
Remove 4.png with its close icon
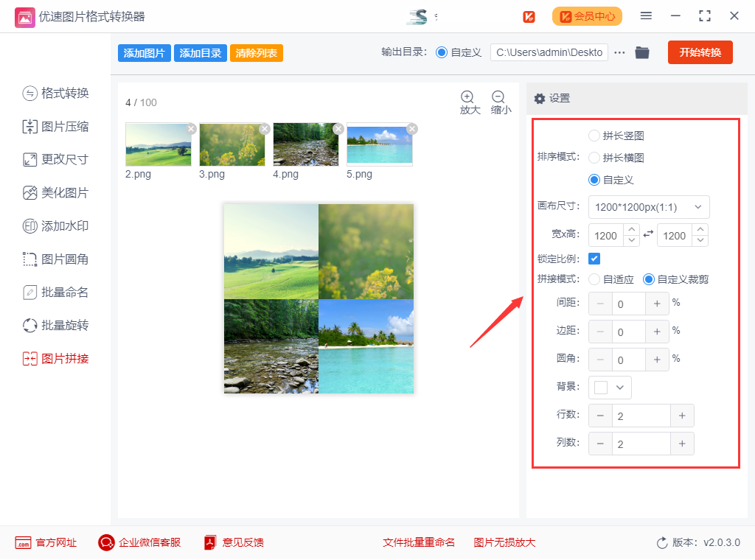coord(338,128)
